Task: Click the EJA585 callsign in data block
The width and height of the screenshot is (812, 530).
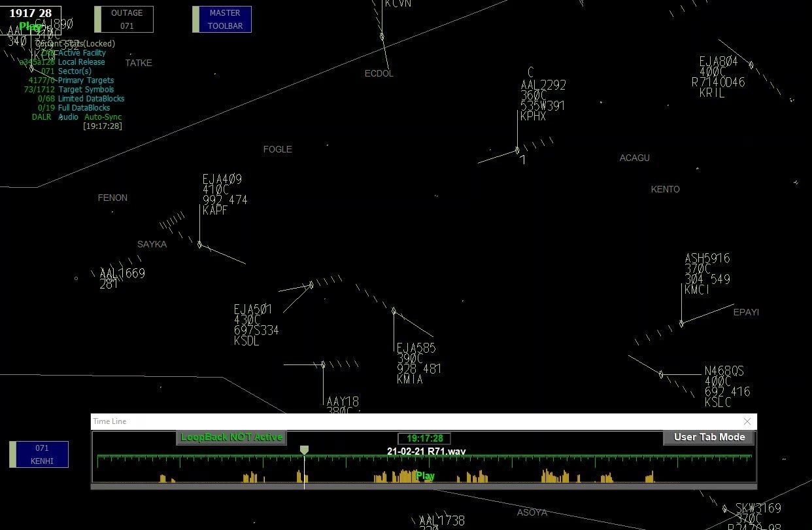Action: (416, 347)
